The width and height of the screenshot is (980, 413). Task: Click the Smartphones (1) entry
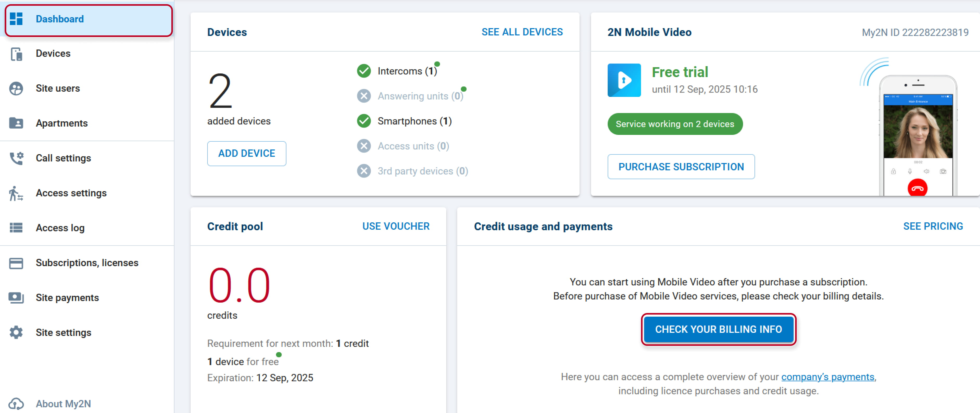pyautogui.click(x=415, y=121)
